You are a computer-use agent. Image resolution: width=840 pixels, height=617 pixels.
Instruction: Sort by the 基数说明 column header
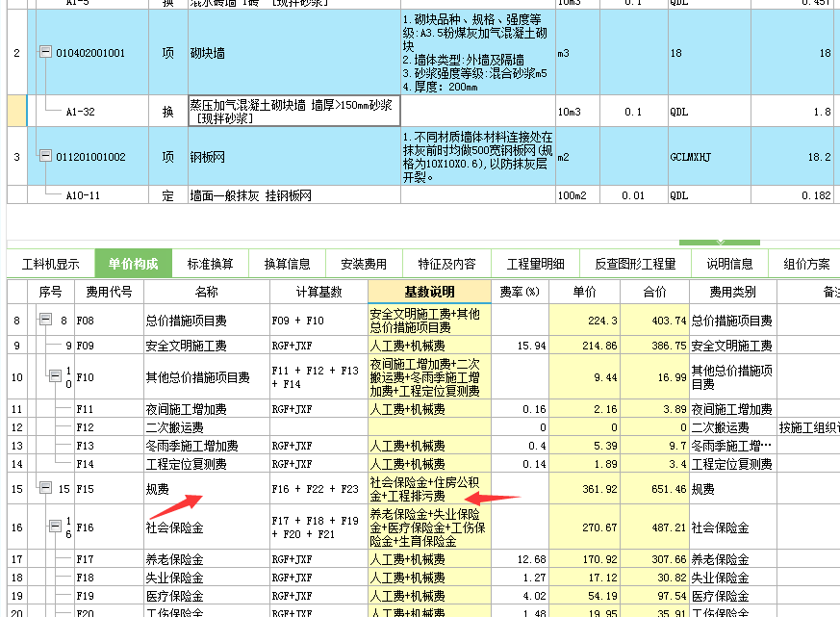point(430,292)
